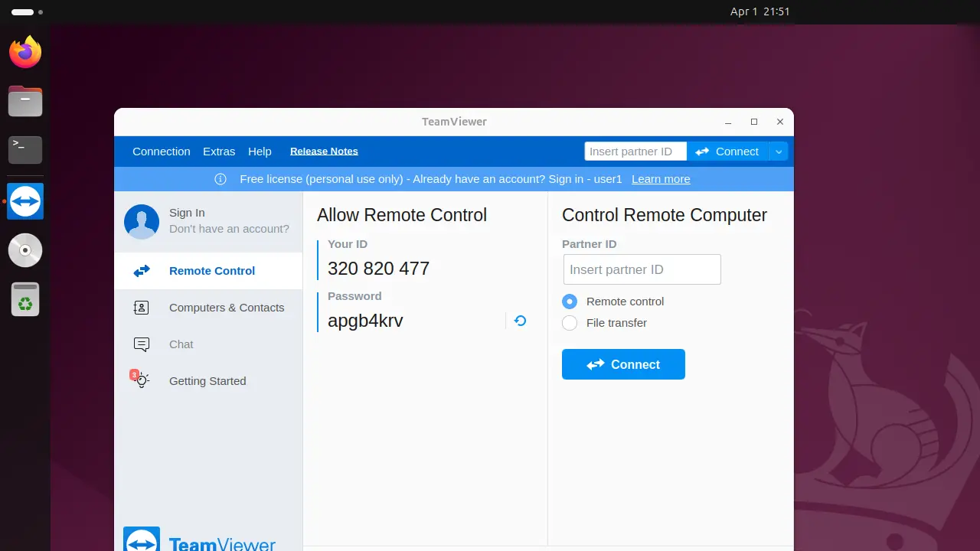Switch to Computers & Contacts tab
Image resolution: width=980 pixels, height=551 pixels.
click(x=208, y=308)
